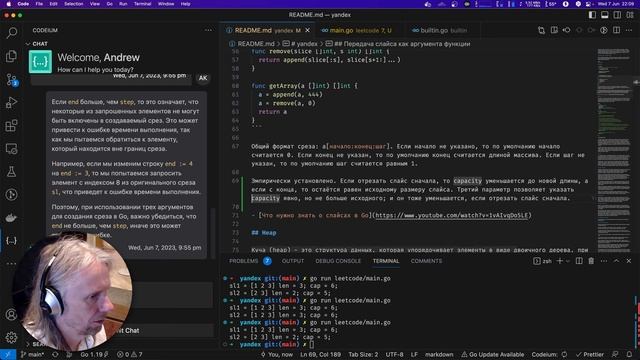This screenshot has height=360, width=640.
Task: Open the Go menu in menu bar
Action: 109,4
